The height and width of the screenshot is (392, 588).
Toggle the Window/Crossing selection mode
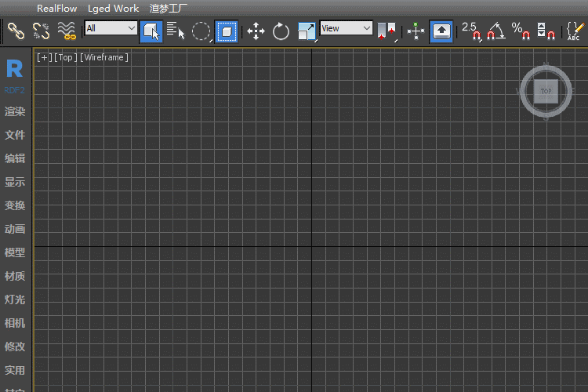[x=227, y=31]
